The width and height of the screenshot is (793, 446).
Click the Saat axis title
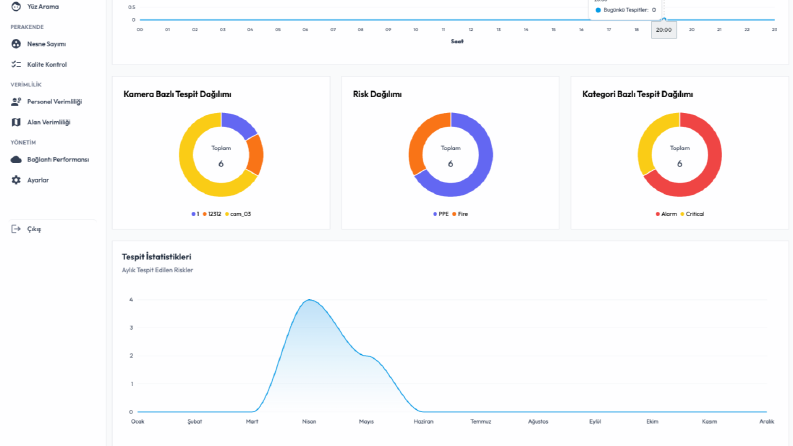tap(457, 41)
